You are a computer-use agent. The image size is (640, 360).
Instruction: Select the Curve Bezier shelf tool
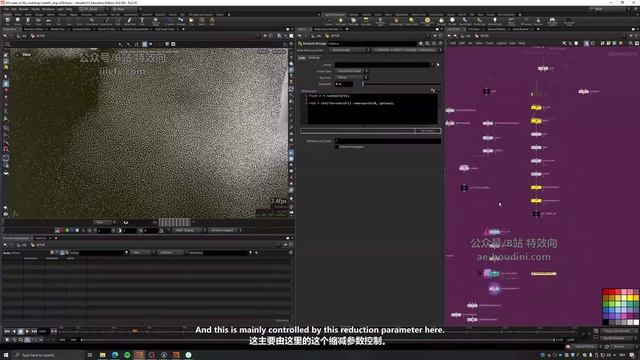92,21
